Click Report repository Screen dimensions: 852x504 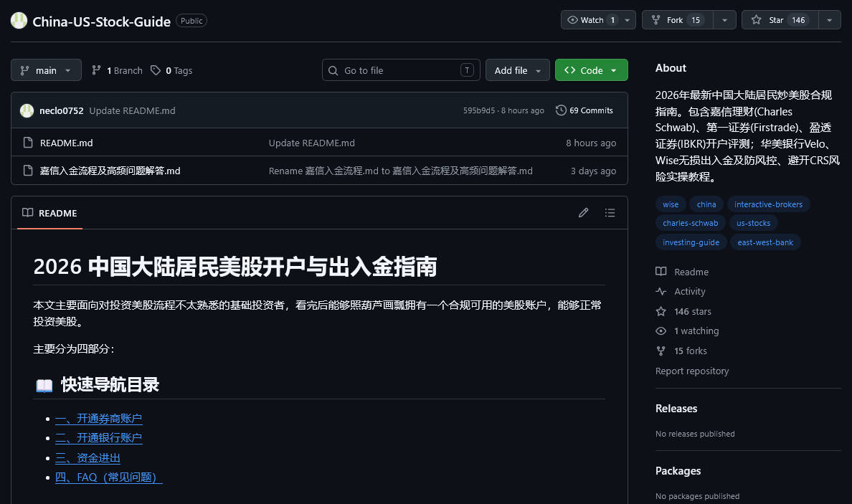(x=691, y=371)
